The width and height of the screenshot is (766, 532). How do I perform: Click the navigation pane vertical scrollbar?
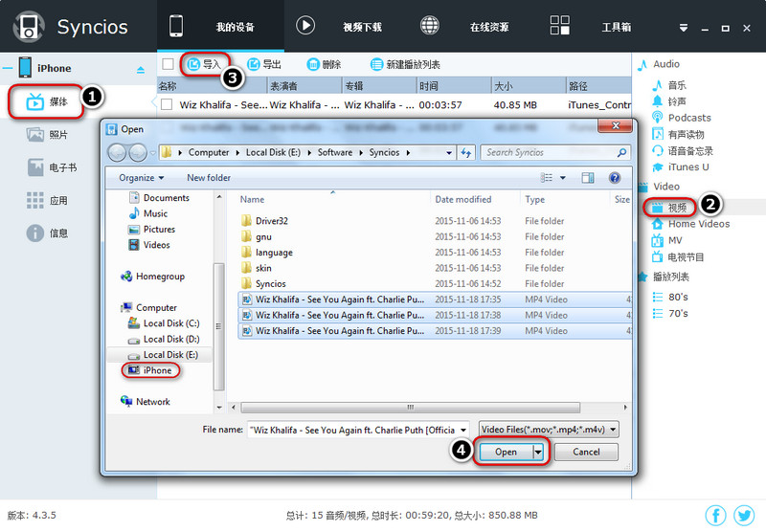pyautogui.click(x=219, y=326)
